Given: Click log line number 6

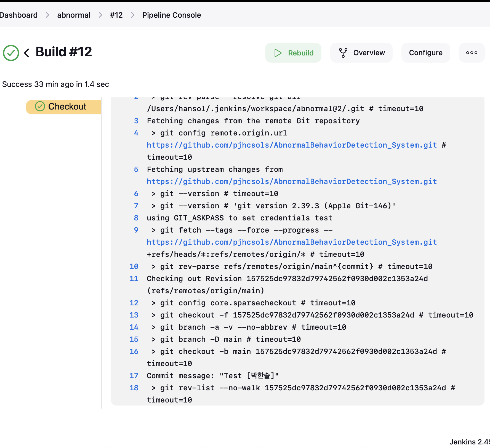Looking at the screenshot, I should click(x=136, y=194).
